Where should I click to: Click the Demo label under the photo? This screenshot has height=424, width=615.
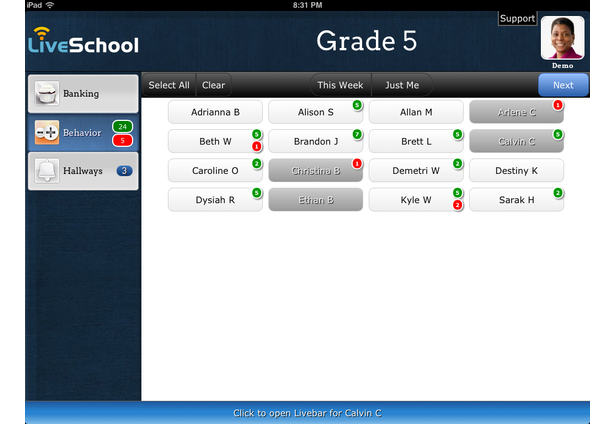(x=562, y=66)
